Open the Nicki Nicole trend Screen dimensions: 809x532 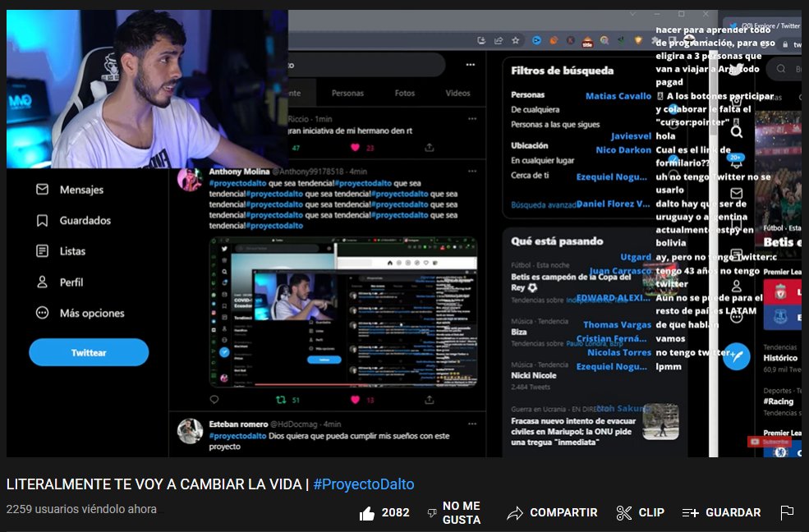click(x=534, y=375)
